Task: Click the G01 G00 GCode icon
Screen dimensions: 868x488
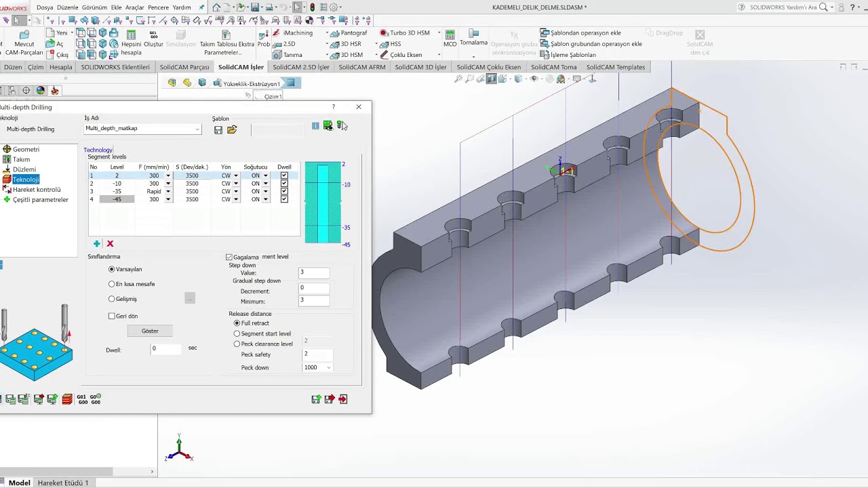Action: click(82, 399)
